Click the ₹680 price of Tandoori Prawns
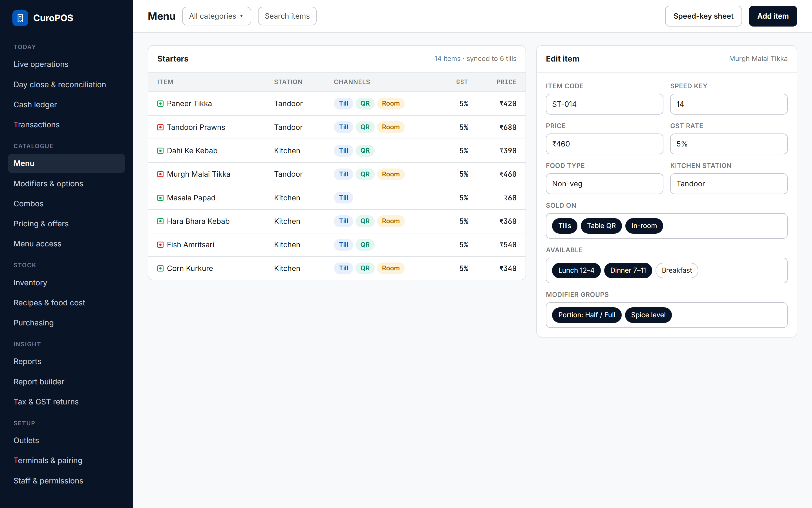This screenshot has width=812, height=508. (508, 127)
